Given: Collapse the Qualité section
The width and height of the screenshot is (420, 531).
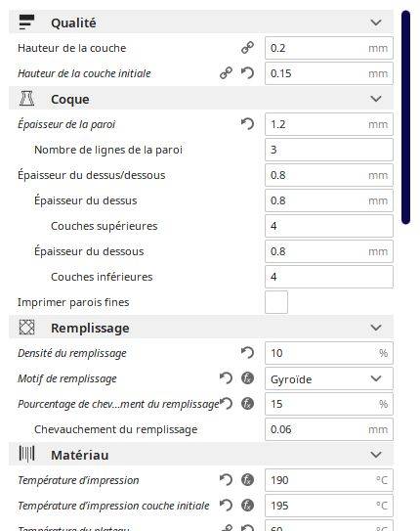Looking at the screenshot, I should pos(376,22).
